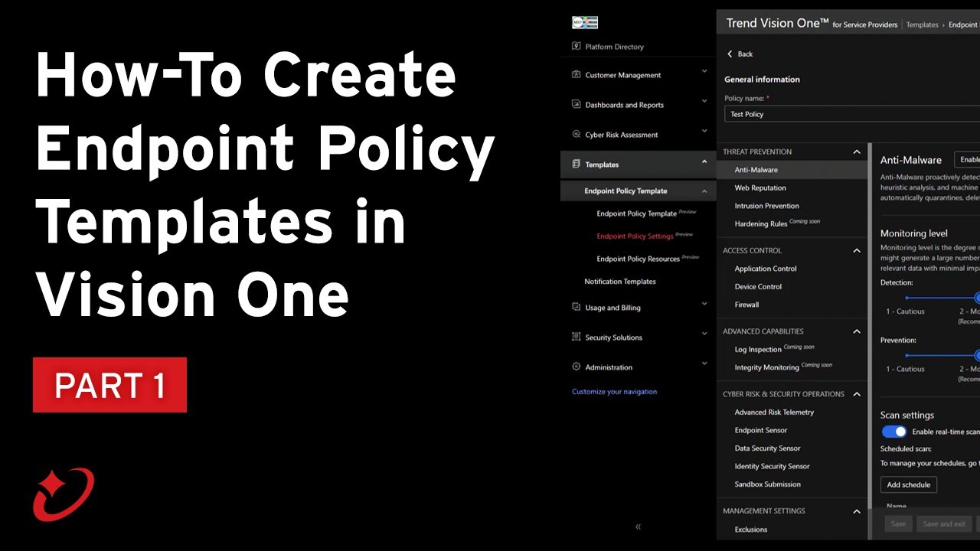Collapse ACCESS CONTROL section
The image size is (980, 551).
pos(857,250)
